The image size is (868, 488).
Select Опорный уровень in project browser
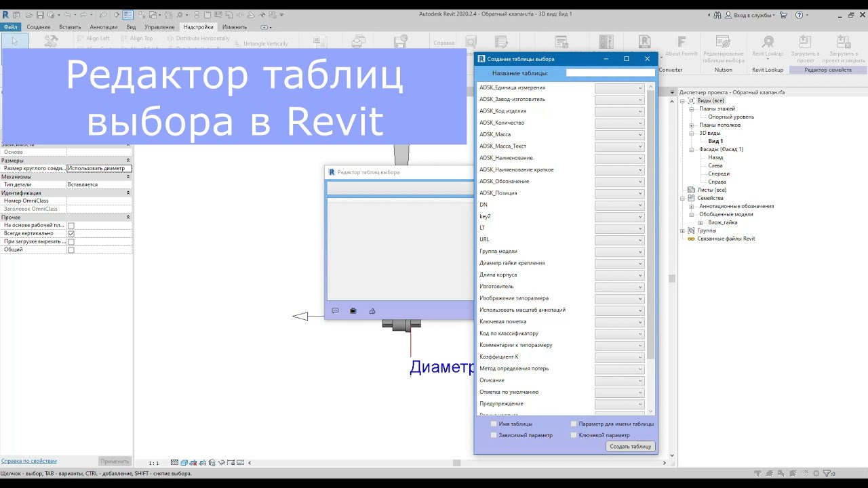(x=731, y=117)
